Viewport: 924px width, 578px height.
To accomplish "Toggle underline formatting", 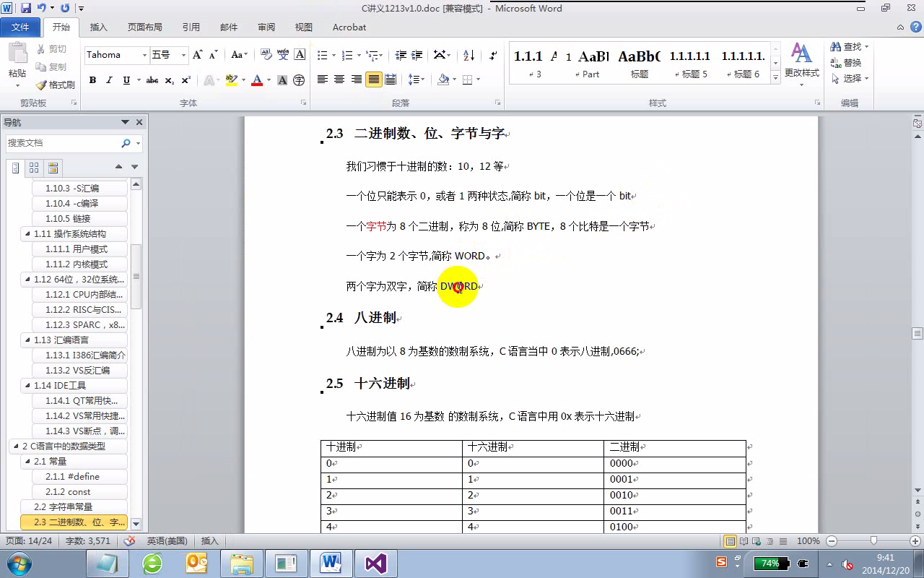I will point(127,80).
